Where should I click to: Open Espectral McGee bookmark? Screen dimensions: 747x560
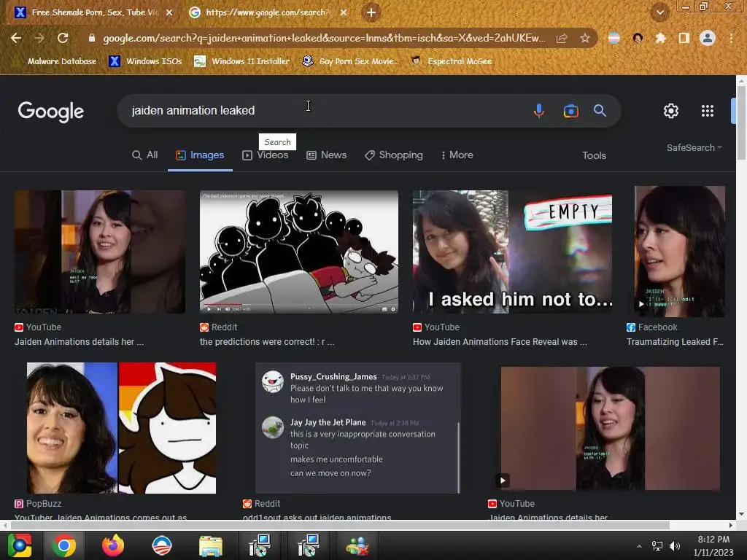(452, 61)
